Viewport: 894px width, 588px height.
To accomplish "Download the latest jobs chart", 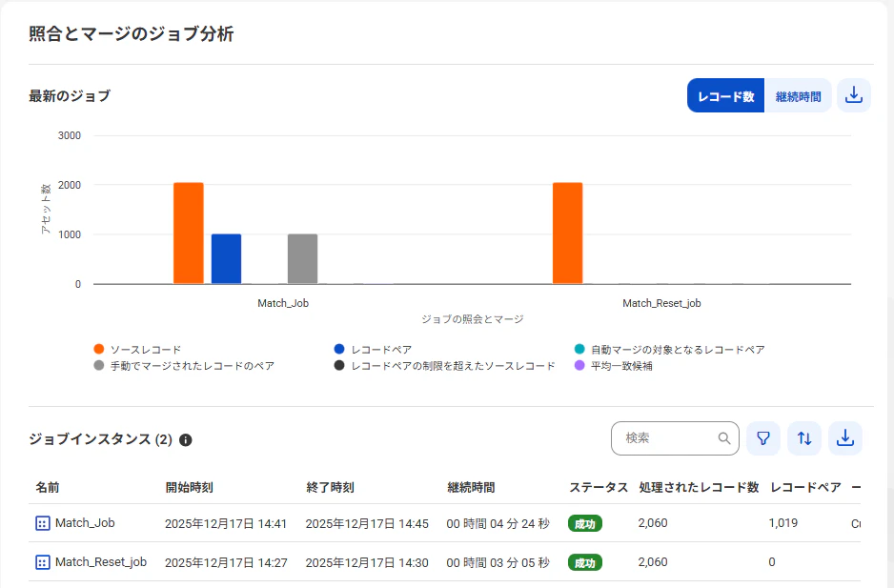I will click(x=854, y=95).
